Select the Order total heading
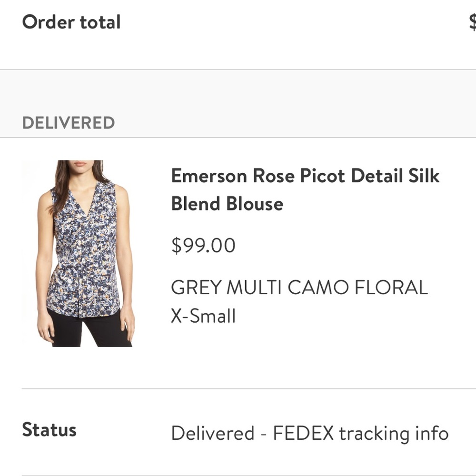The image size is (476, 476). point(71,22)
